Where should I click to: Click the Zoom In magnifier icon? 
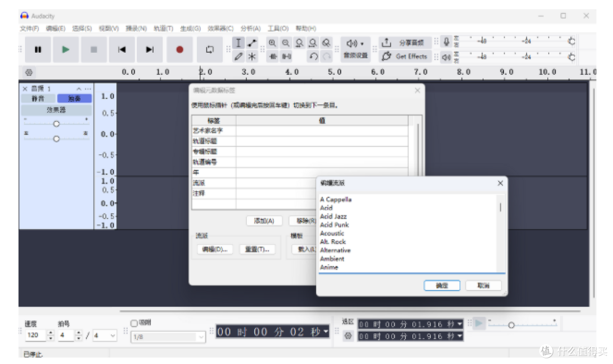(x=272, y=43)
